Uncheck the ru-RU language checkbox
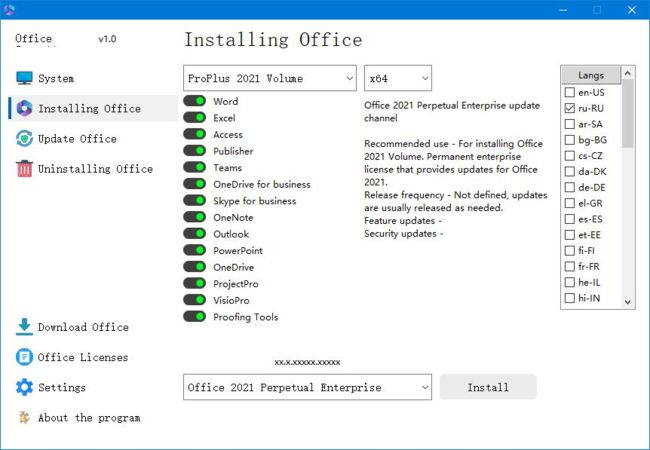The height and width of the screenshot is (450, 650). click(569, 108)
